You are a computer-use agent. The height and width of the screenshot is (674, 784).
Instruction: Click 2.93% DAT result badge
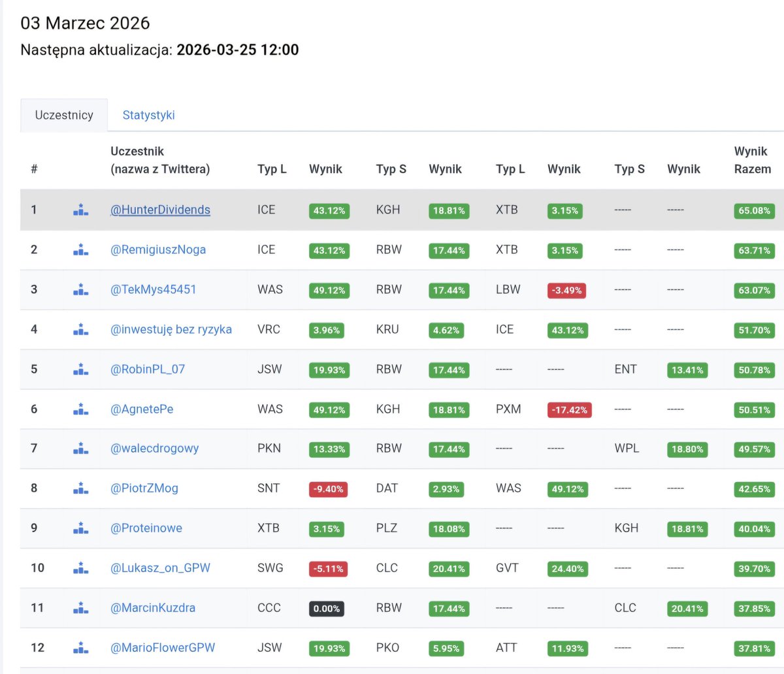point(447,489)
